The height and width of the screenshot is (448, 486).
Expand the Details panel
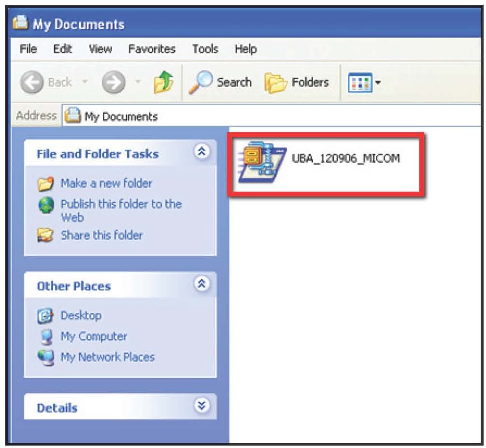pyautogui.click(x=201, y=405)
